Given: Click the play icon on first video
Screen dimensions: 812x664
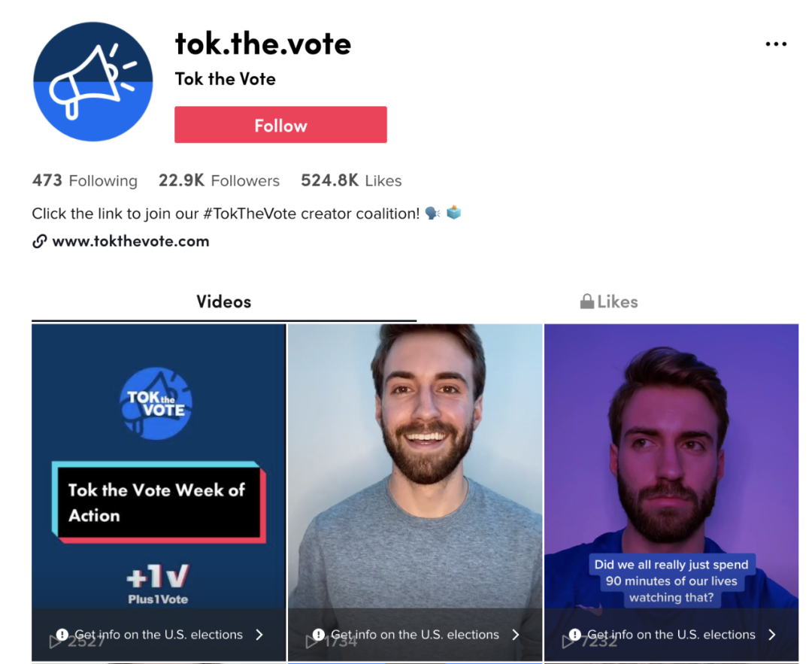Looking at the screenshot, I should (x=55, y=642).
